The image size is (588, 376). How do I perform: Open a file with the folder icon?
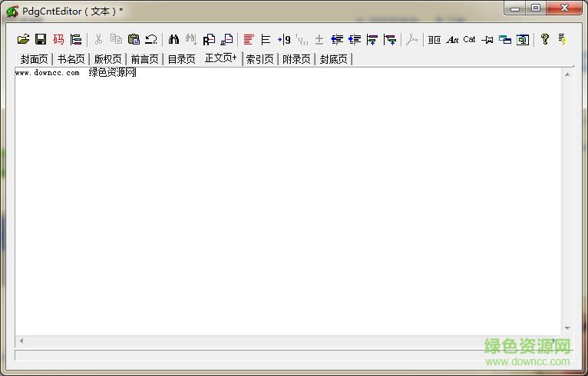[23, 39]
